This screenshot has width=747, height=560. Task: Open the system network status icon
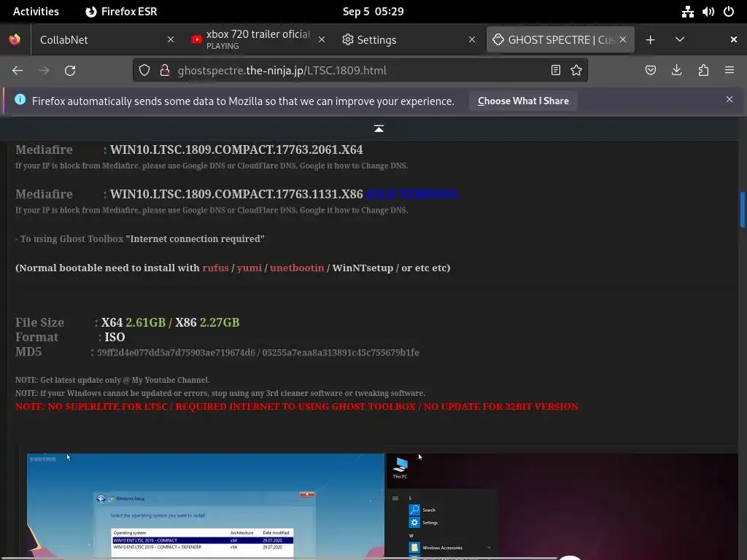click(687, 12)
